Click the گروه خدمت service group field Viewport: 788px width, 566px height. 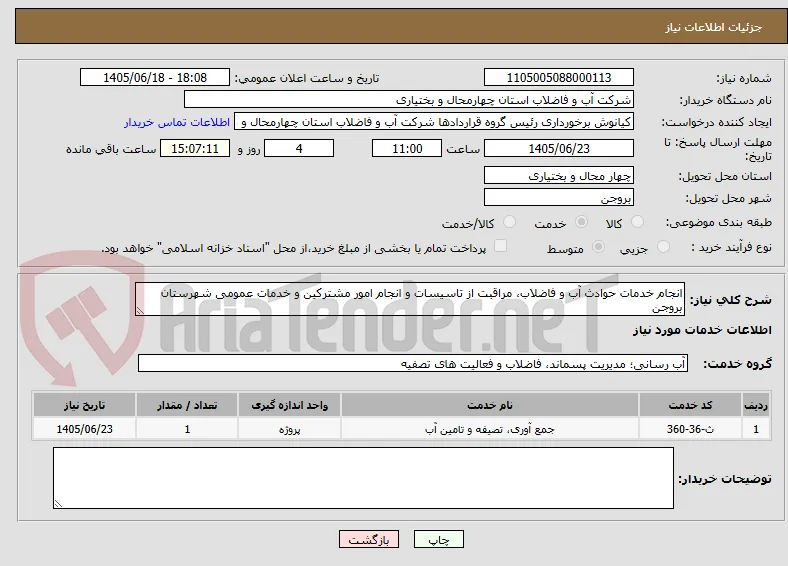tap(413, 363)
